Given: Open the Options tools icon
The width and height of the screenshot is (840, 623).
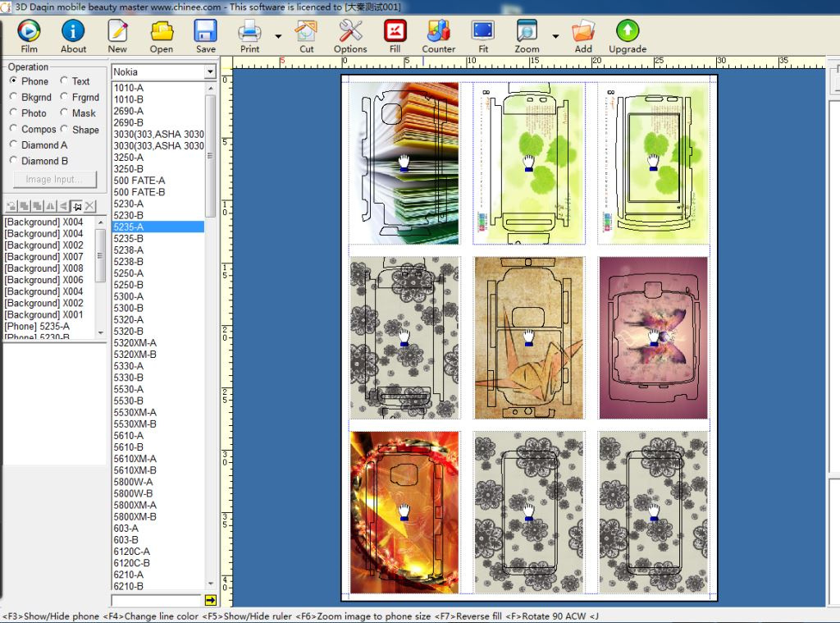Looking at the screenshot, I should click(x=350, y=36).
